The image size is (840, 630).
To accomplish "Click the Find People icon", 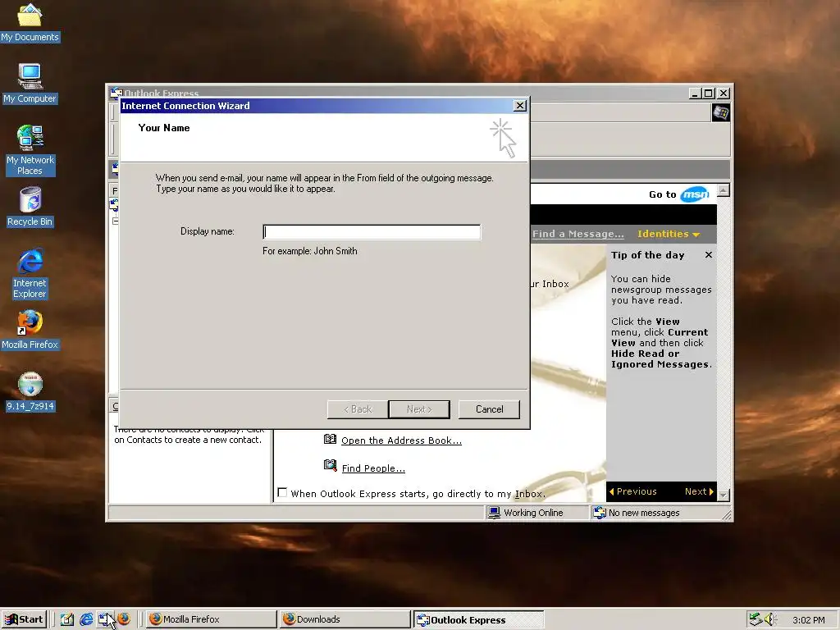I will click(330, 465).
